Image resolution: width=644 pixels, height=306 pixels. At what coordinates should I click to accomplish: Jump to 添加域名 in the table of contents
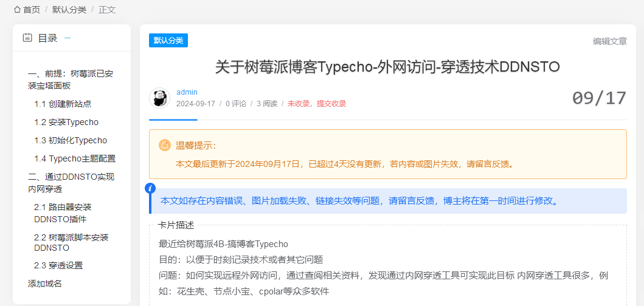45,284
